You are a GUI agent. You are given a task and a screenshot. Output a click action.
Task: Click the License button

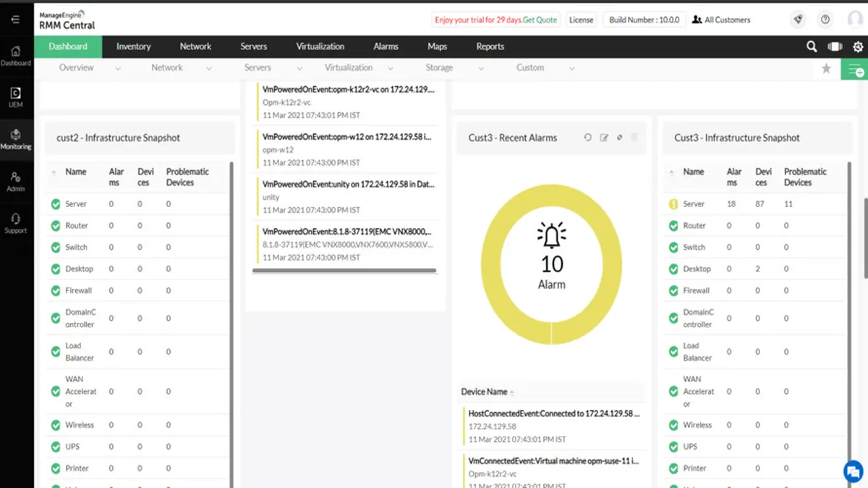point(582,20)
